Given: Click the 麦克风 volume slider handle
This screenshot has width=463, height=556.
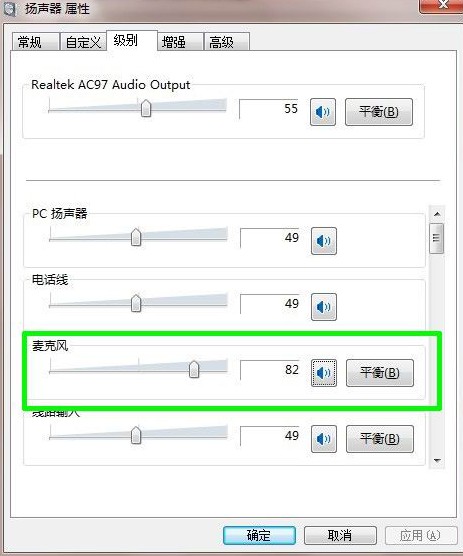Looking at the screenshot, I should [194, 369].
